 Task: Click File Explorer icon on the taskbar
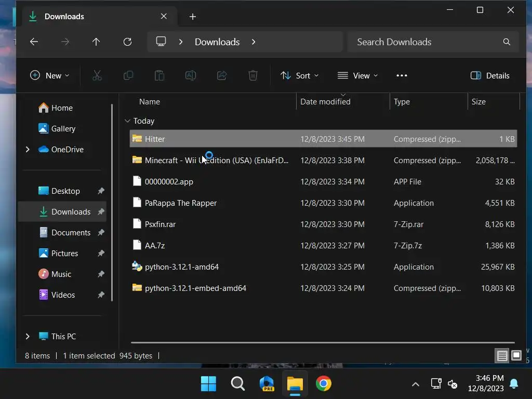pyautogui.click(x=295, y=384)
